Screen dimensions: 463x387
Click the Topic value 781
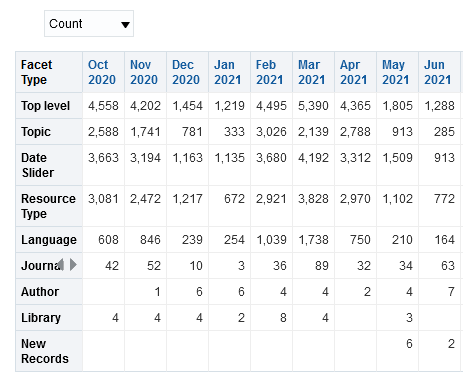click(192, 132)
